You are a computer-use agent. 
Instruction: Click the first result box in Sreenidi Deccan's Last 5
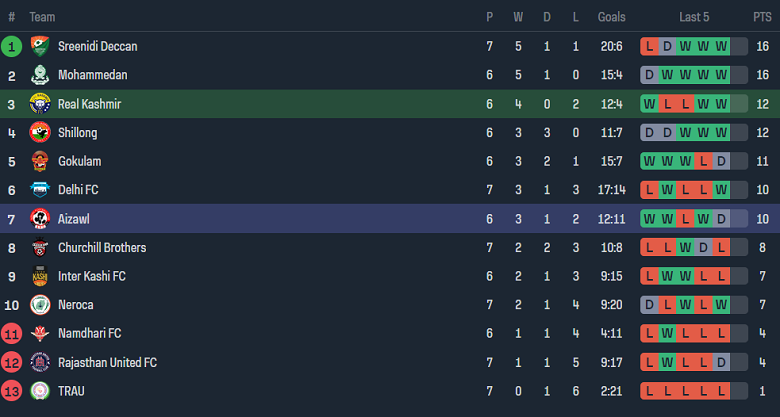pos(650,46)
